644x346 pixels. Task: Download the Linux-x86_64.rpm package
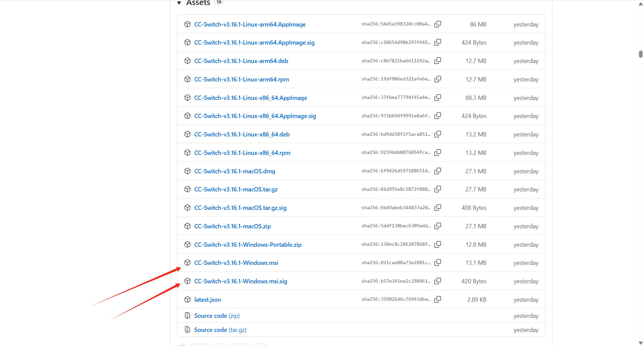[x=242, y=153]
